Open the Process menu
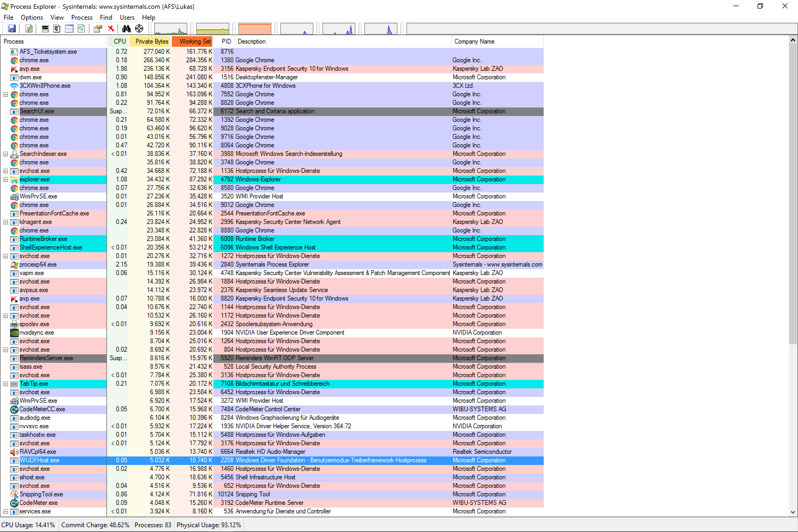The width and height of the screenshot is (798, 532). (82, 17)
